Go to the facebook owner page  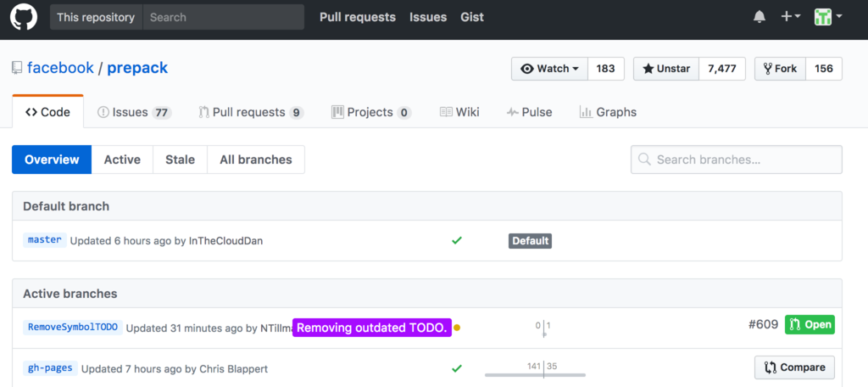[60, 68]
